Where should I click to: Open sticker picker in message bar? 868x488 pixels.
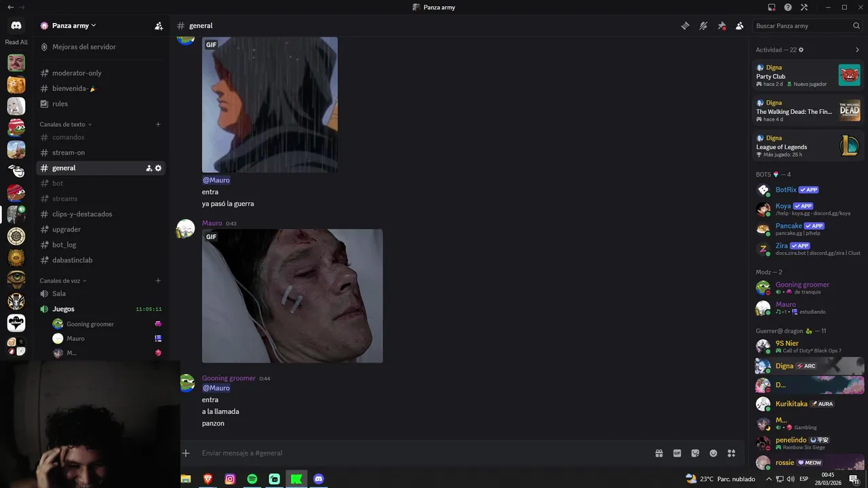click(x=695, y=453)
